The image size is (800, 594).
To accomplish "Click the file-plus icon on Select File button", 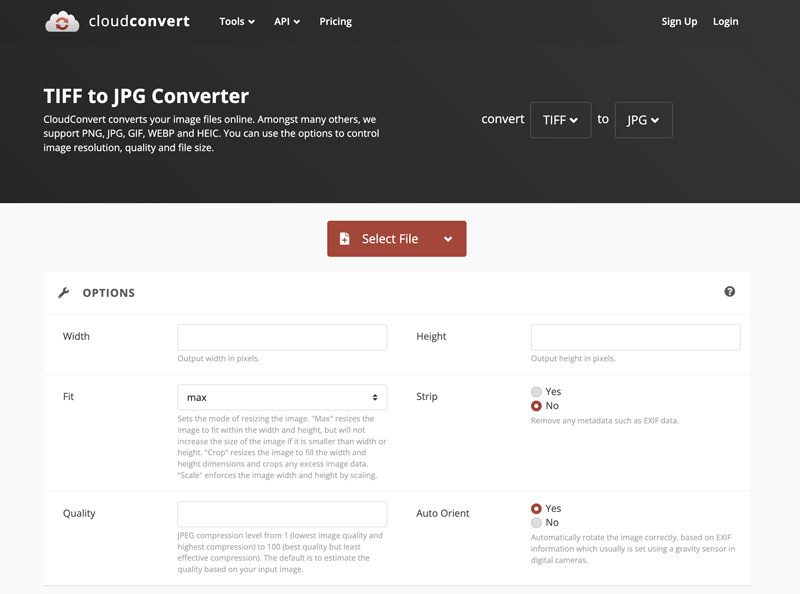I will [344, 238].
